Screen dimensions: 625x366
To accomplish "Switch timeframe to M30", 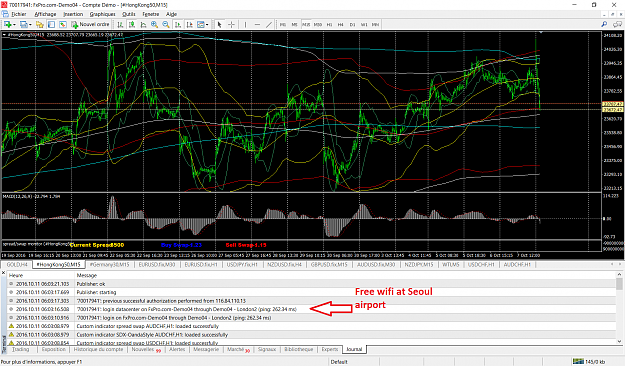I will click(318, 25).
